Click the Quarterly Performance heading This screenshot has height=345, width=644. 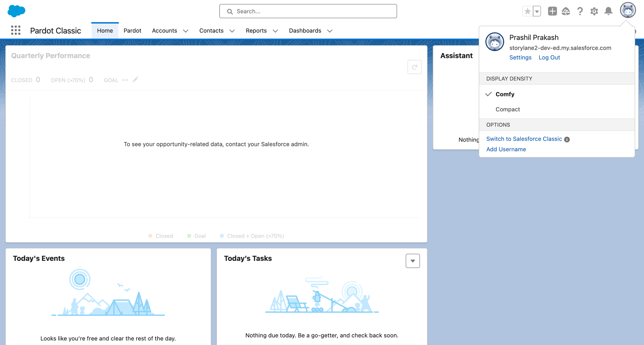51,56
